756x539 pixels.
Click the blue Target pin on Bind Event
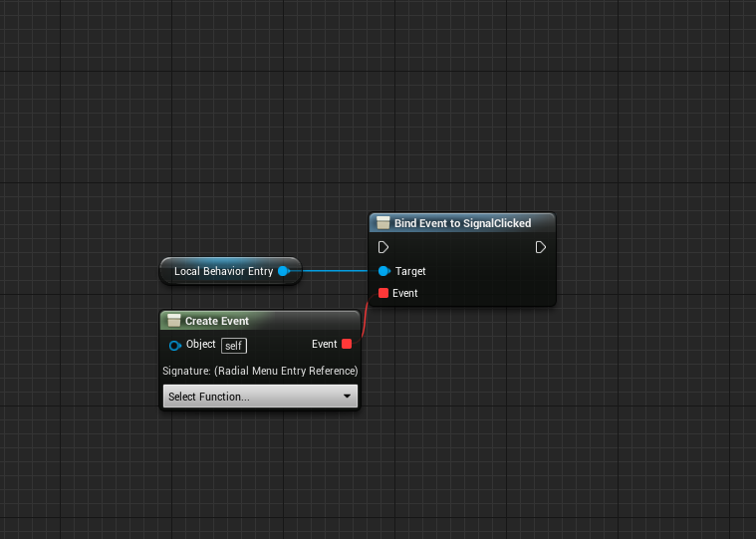coord(383,271)
